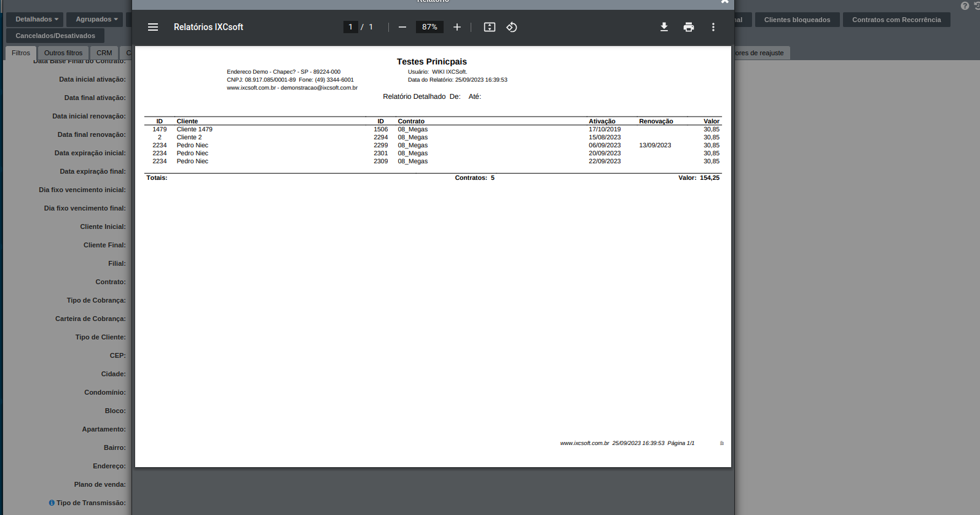
Task: Print the report
Action: click(x=689, y=27)
